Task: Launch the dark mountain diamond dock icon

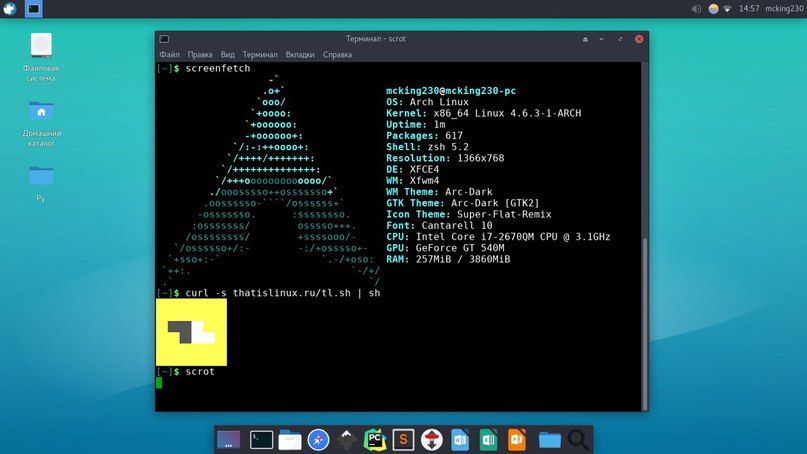Action: click(346, 440)
